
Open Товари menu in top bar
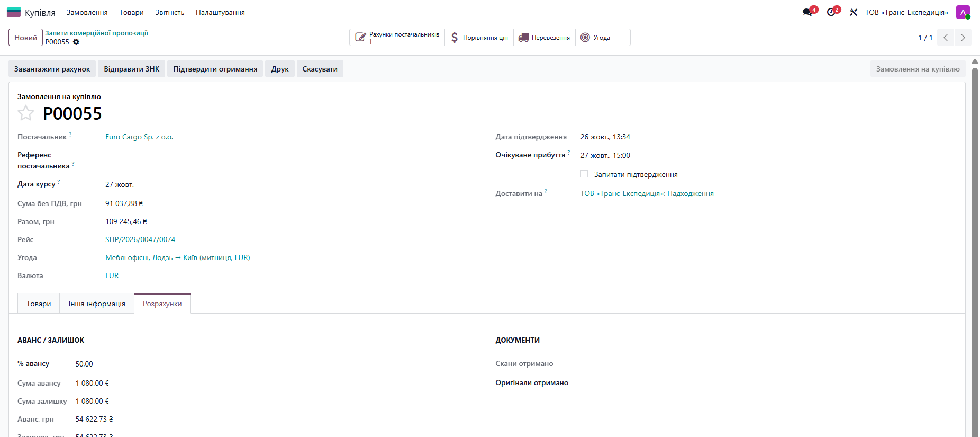coord(132,12)
